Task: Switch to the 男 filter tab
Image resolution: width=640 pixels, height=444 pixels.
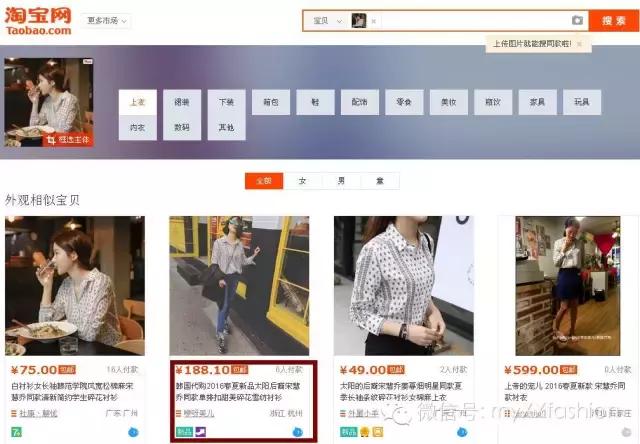Action: [341, 181]
